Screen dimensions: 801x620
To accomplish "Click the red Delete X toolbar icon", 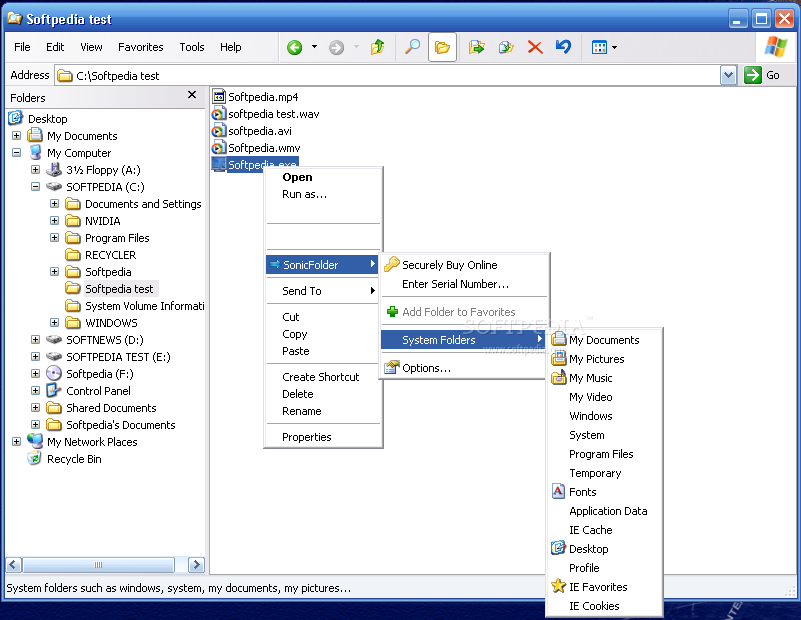I will tap(535, 47).
